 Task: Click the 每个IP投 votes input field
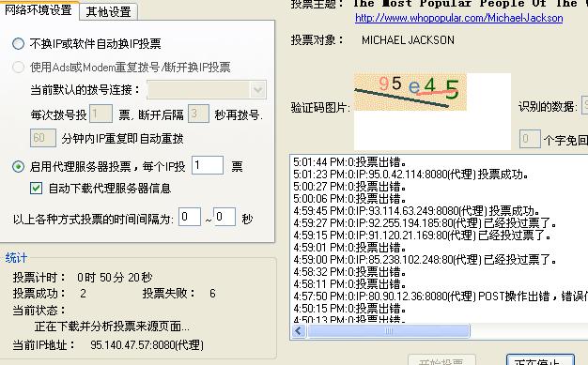(x=208, y=165)
